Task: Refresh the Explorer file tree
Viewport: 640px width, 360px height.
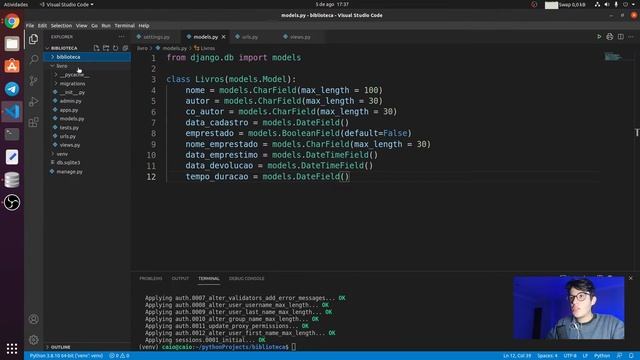Action: 116,48
